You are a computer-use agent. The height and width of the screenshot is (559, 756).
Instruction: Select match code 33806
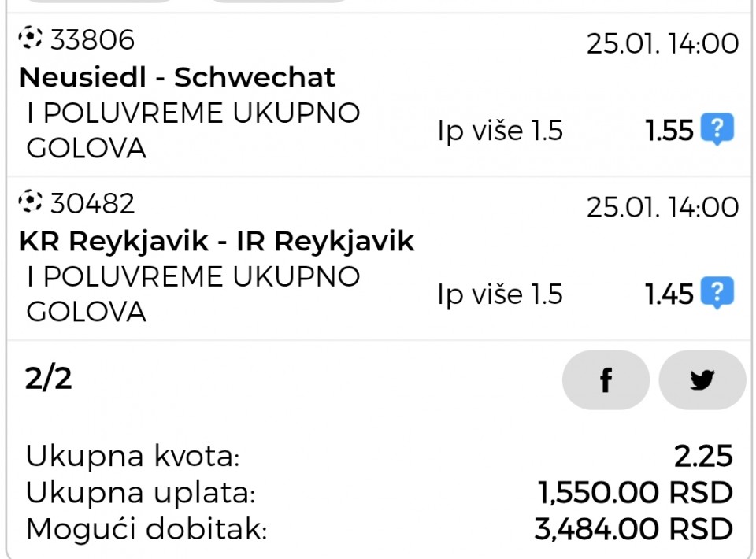pyautogui.click(x=93, y=39)
